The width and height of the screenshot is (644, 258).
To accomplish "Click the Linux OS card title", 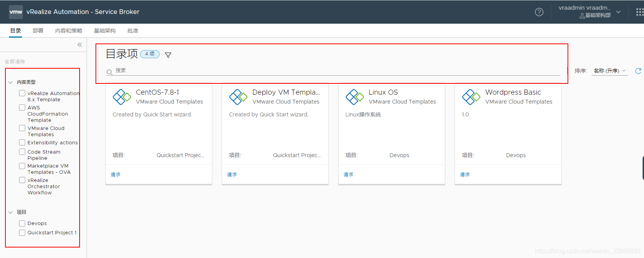I will coord(383,92).
